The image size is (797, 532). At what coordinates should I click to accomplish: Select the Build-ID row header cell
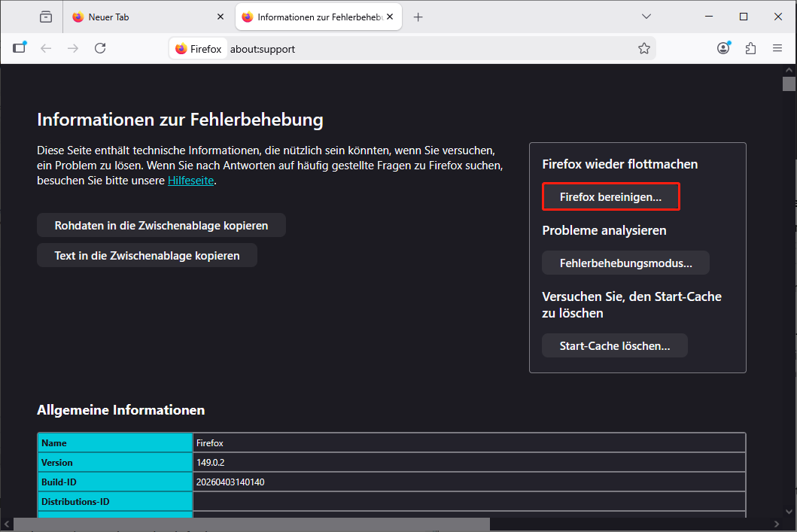click(x=115, y=482)
